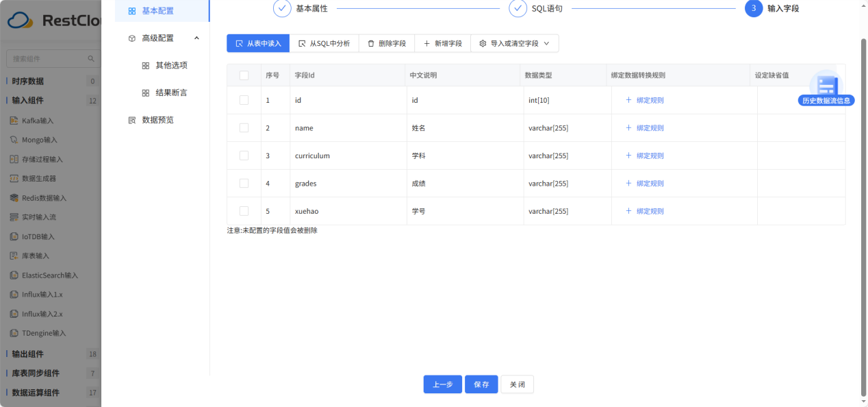Click 绑定规则 for the name field
Image resolution: width=868 pixels, height=407 pixels.
pos(648,127)
